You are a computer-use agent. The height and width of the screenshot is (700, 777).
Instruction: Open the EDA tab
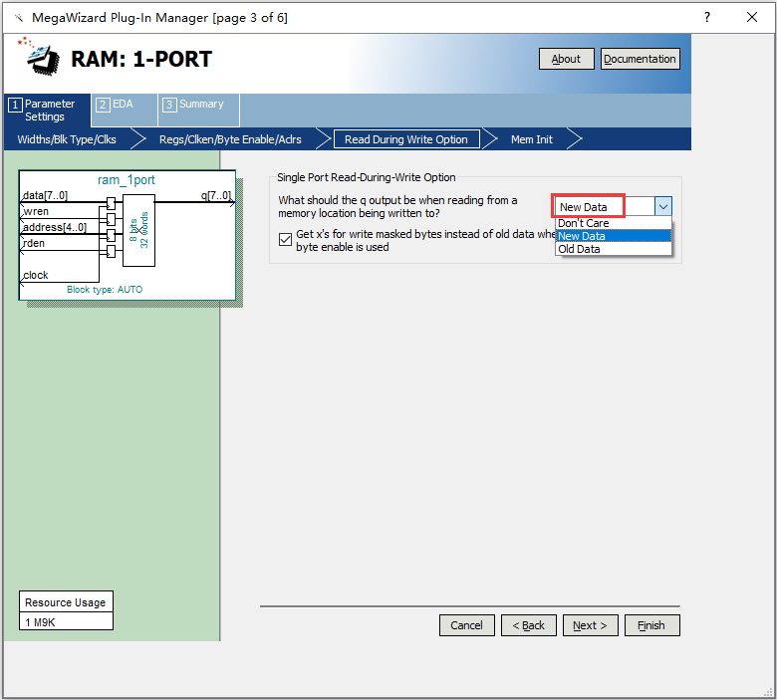[125, 110]
